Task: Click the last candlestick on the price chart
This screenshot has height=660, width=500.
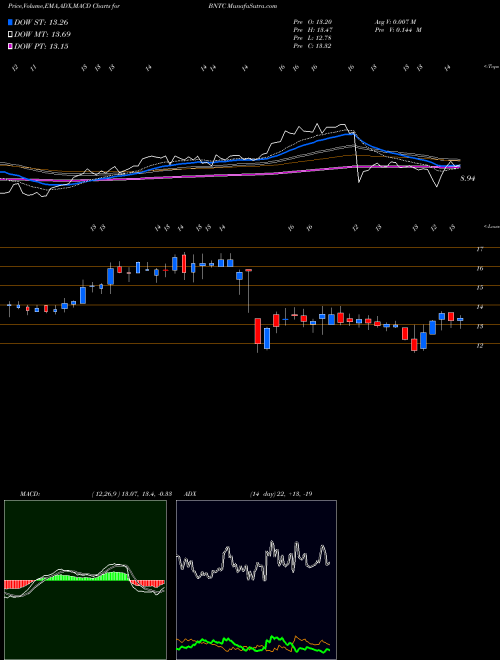Action: tap(460, 320)
